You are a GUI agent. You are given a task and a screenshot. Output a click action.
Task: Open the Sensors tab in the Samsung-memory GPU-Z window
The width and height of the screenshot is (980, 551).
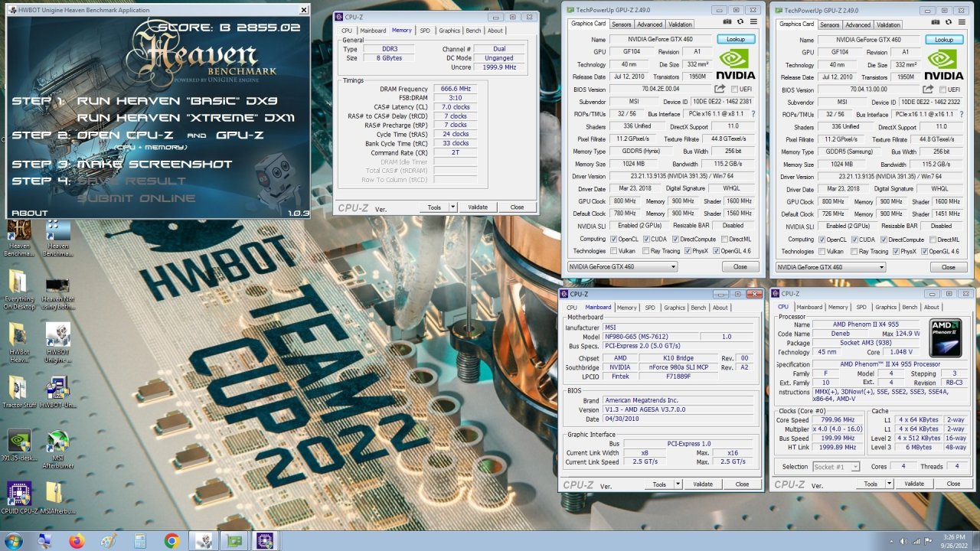829,24
